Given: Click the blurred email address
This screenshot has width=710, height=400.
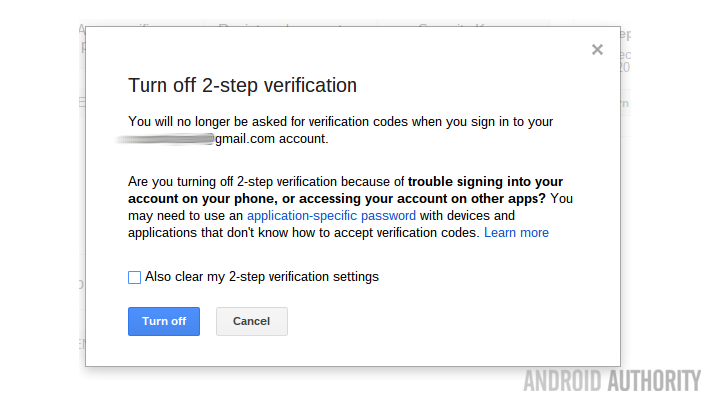Looking at the screenshot, I should point(164,140).
